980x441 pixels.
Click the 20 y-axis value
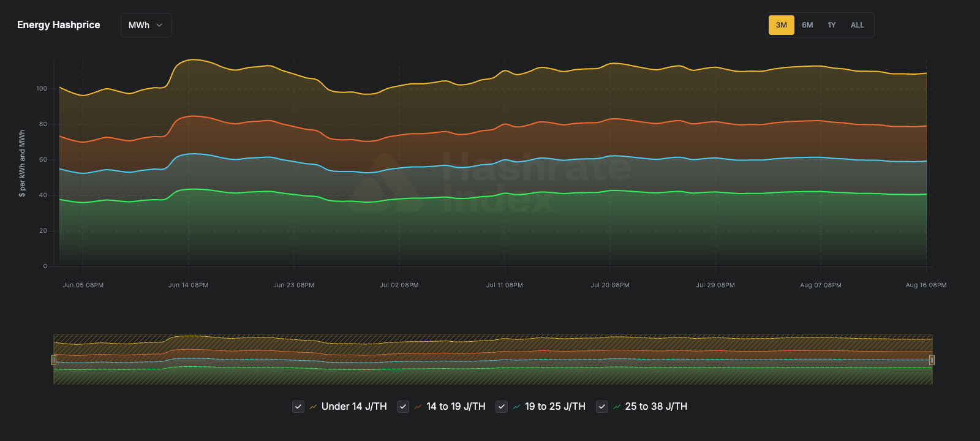pyautogui.click(x=43, y=231)
